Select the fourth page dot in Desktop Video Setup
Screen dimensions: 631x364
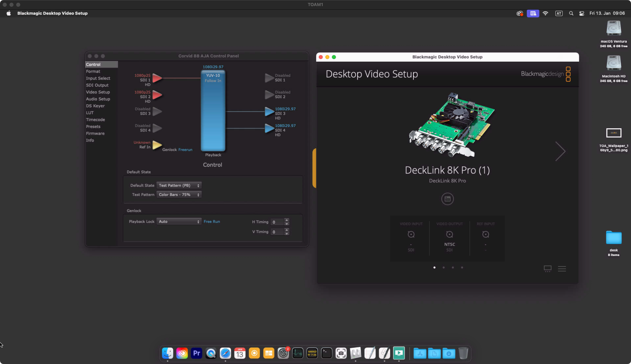tap(462, 268)
